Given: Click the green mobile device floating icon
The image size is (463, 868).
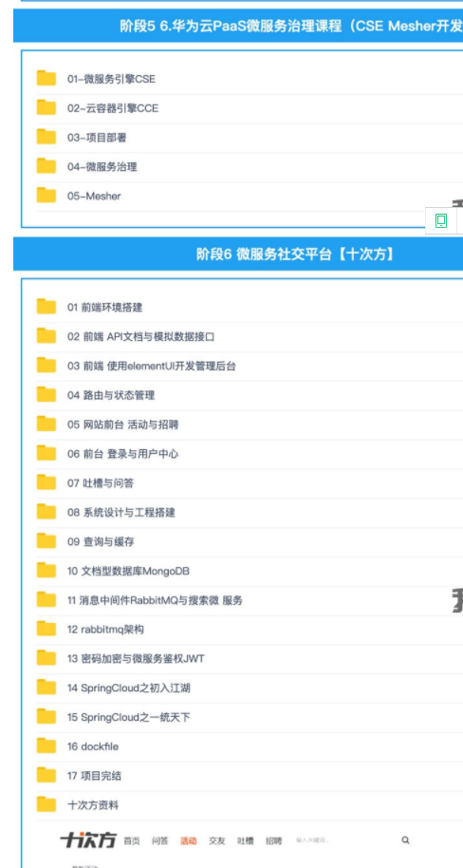Looking at the screenshot, I should click(441, 221).
